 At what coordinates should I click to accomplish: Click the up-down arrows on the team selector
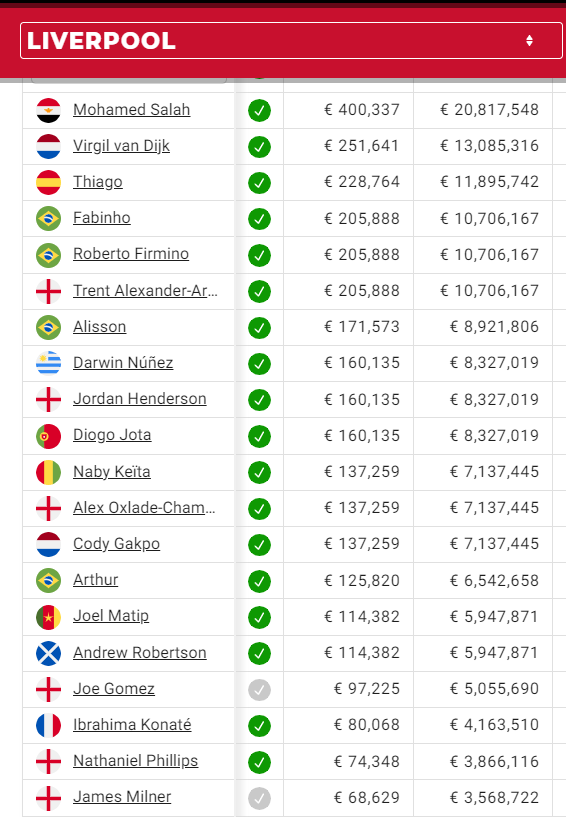click(x=530, y=41)
